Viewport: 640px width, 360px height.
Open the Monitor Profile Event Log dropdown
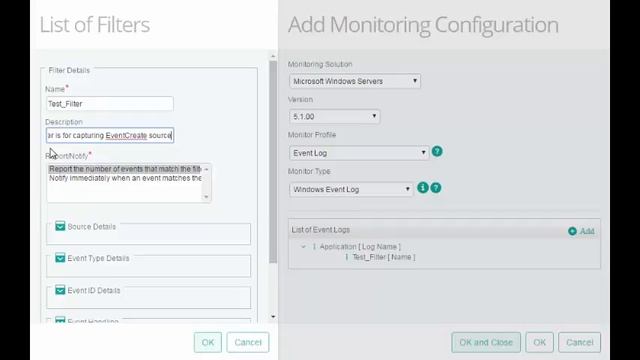(359, 153)
